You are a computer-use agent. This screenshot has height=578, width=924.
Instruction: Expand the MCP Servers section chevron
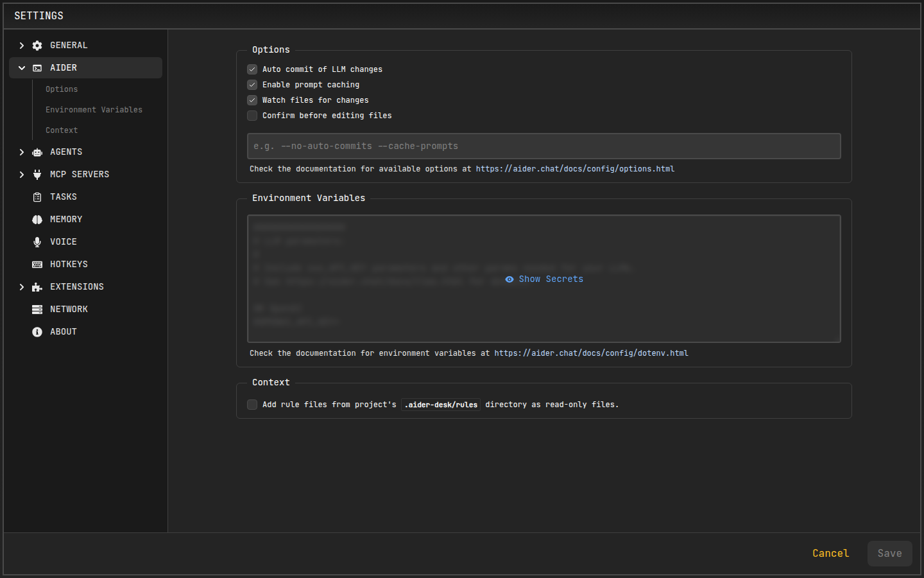pos(22,175)
